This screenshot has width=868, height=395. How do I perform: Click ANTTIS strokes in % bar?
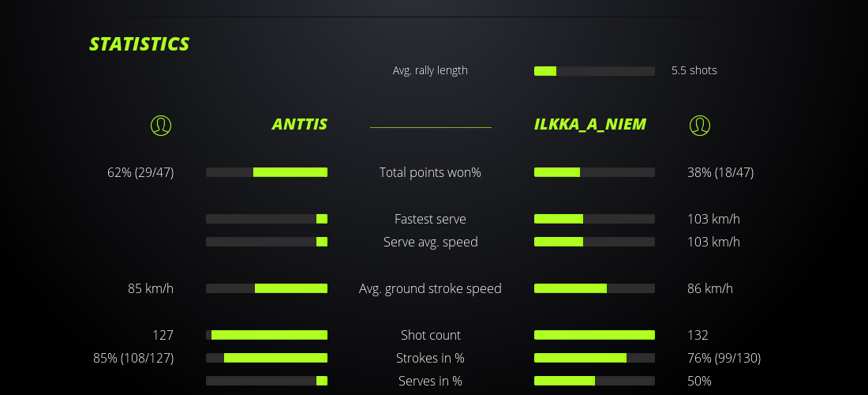[x=267, y=358]
